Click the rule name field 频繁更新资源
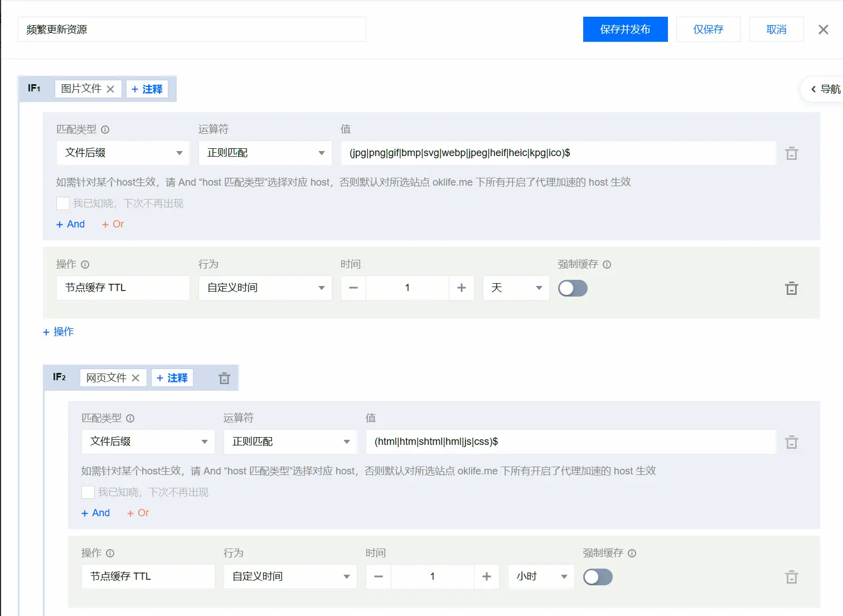The width and height of the screenshot is (843, 616). 191,30
